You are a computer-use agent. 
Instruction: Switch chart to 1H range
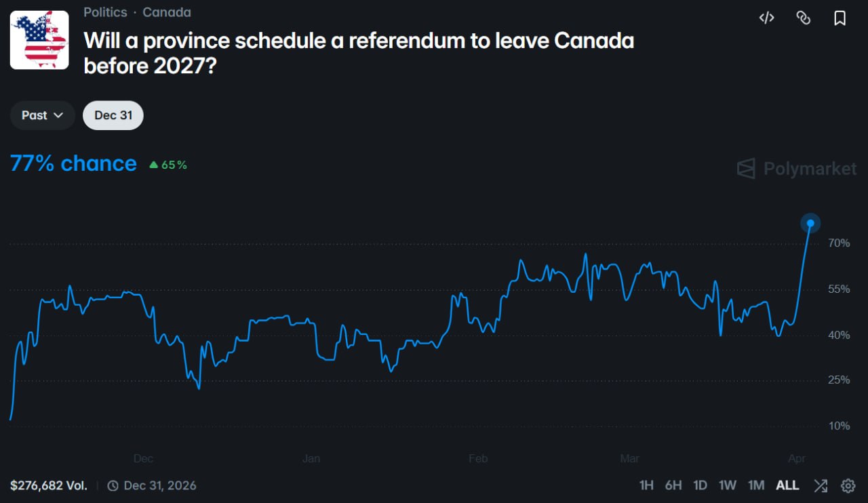(646, 485)
